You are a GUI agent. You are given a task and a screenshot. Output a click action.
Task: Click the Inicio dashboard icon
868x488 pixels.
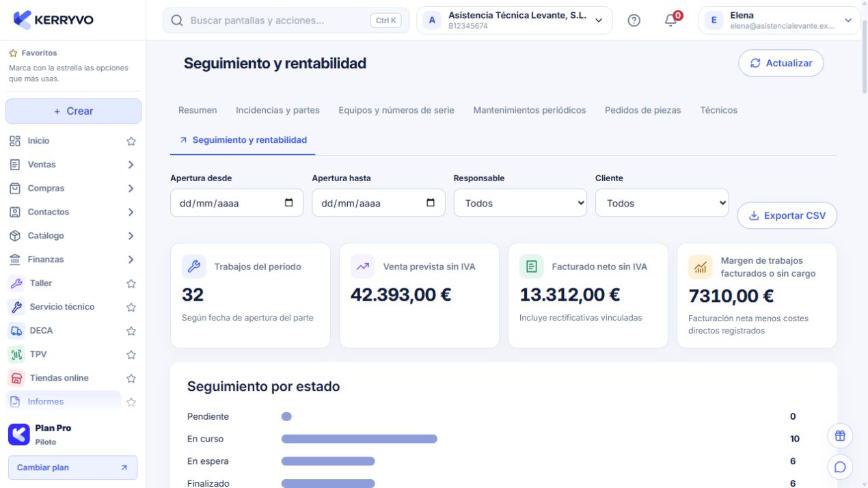[15, 141]
